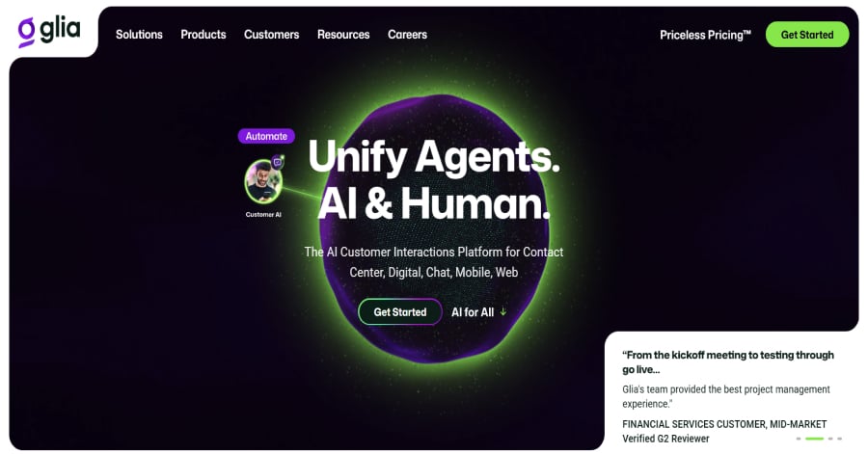Viewport: 868px width, 454px height.
Task: Select the Customer AI avatar photo
Action: pyautogui.click(x=263, y=182)
